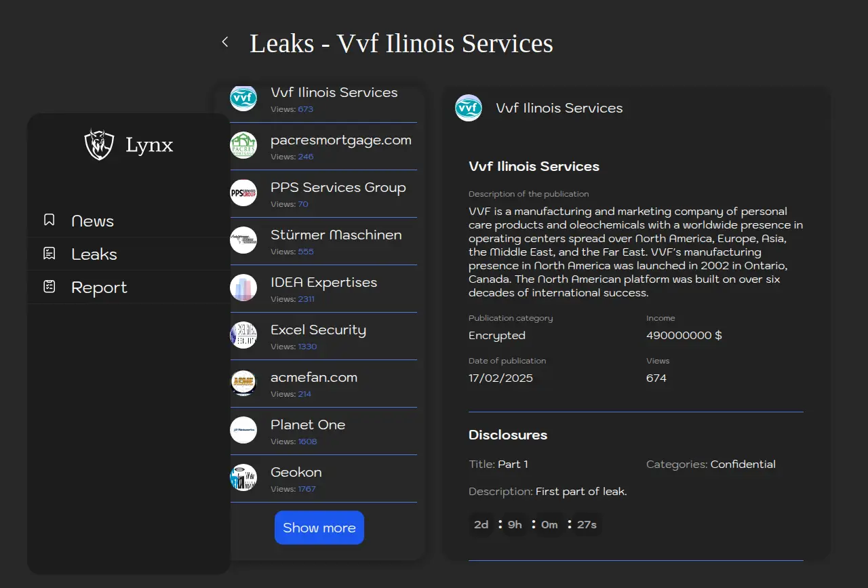Click the Leaks document icon in sidebar

click(49, 254)
